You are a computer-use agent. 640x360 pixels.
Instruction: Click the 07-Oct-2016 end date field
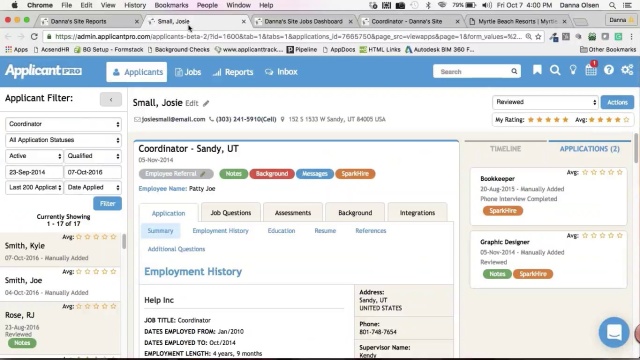[93, 172]
